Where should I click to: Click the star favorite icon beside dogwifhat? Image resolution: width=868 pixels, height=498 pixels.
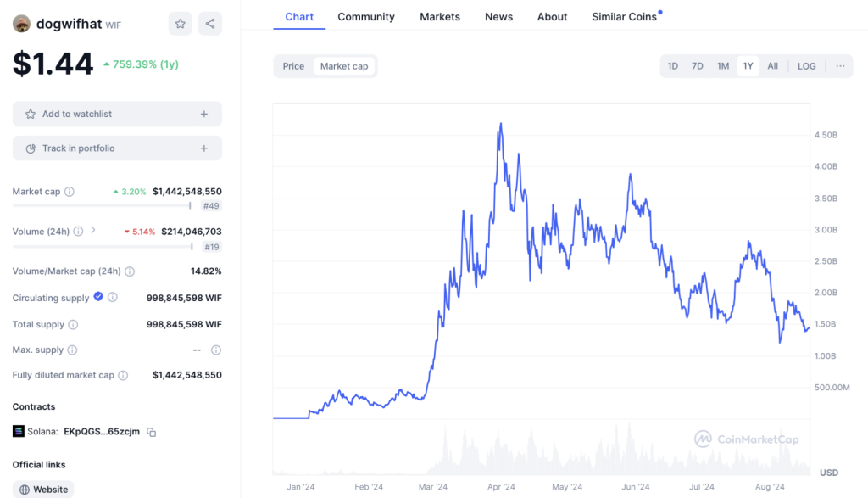(x=180, y=24)
